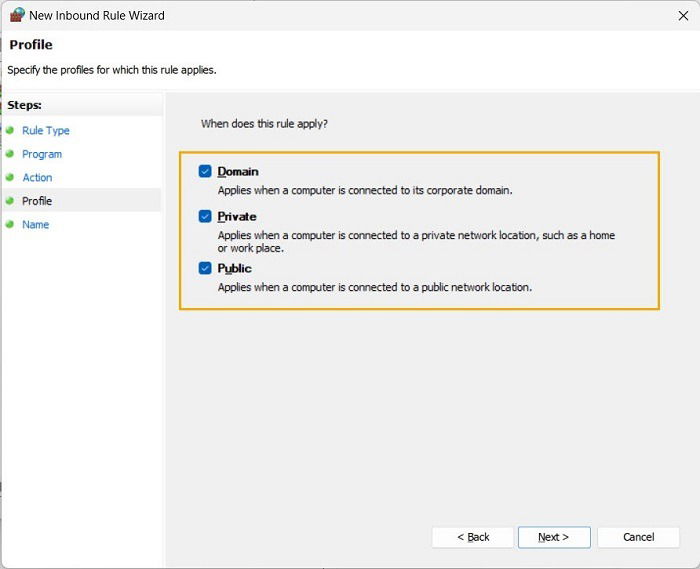The image size is (700, 569).
Task: Cancel the wizard
Action: [x=638, y=537]
